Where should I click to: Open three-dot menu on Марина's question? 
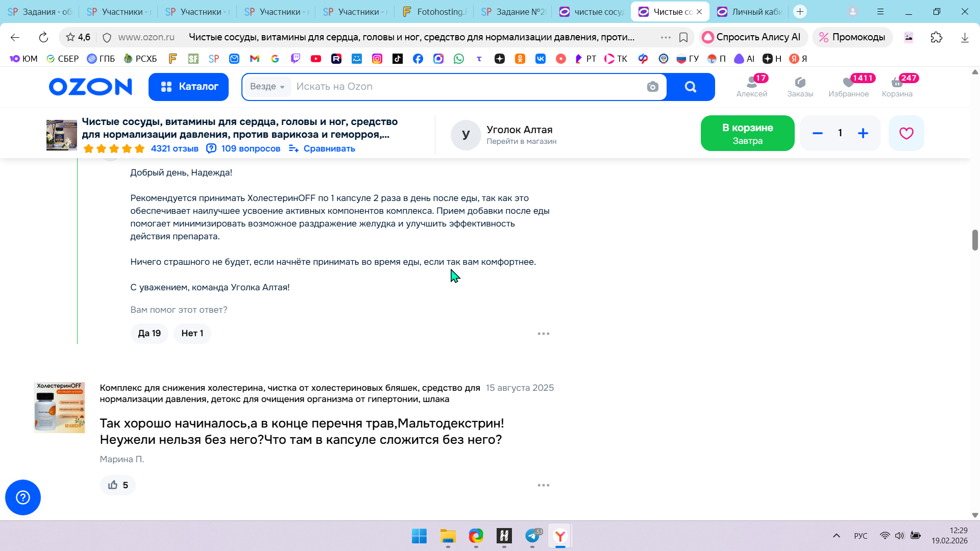[x=543, y=485]
